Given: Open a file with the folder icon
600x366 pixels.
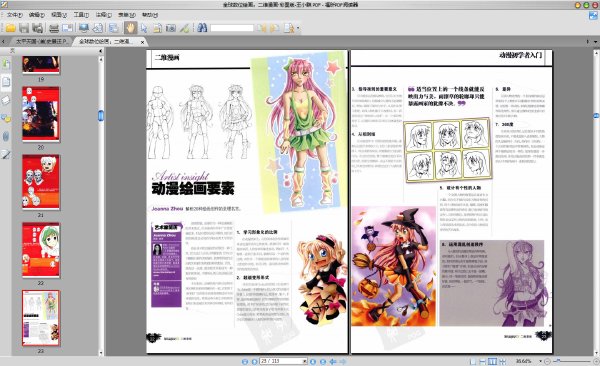Looking at the screenshot, I should (x=10, y=28).
